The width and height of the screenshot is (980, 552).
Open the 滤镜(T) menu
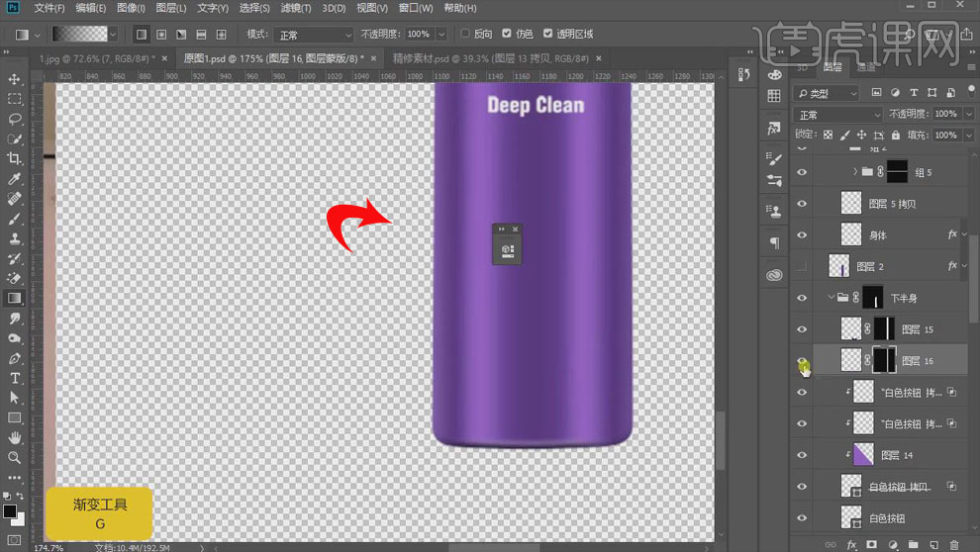click(295, 8)
